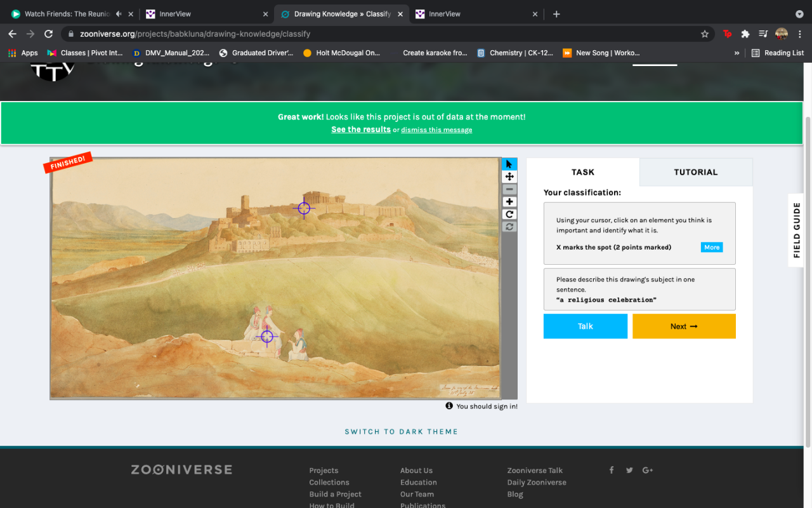Open the Chrome three-dot menu
Viewport: 812px width, 508px height.
click(x=799, y=34)
